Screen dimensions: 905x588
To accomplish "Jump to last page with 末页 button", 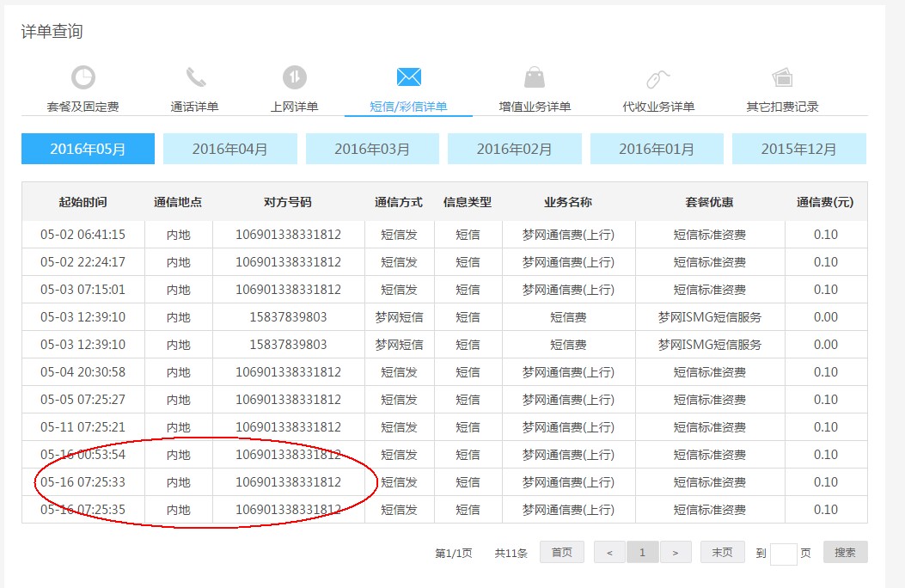I will (x=722, y=553).
